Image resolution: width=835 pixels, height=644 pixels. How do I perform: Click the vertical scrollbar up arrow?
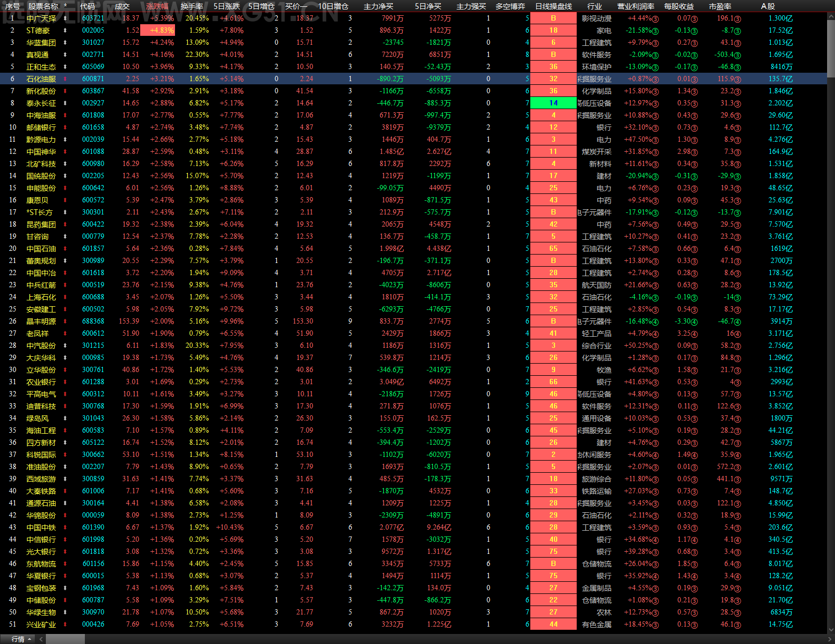(x=831, y=16)
